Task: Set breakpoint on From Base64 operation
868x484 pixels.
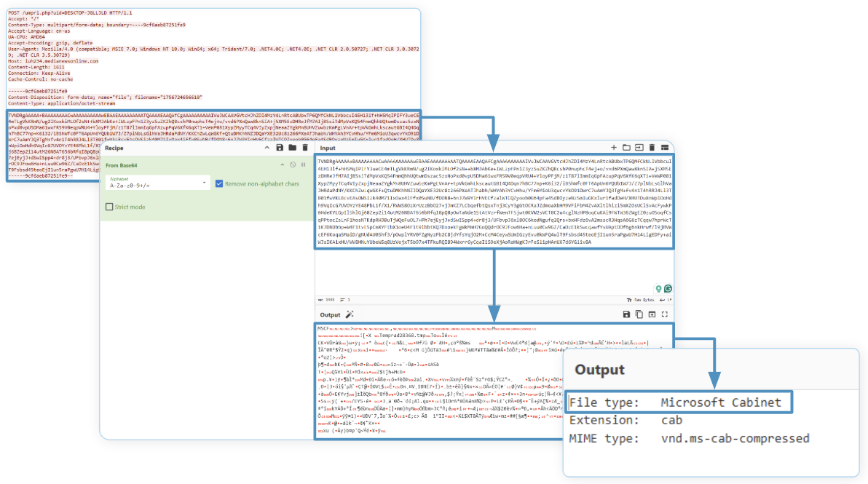Action: [303, 165]
